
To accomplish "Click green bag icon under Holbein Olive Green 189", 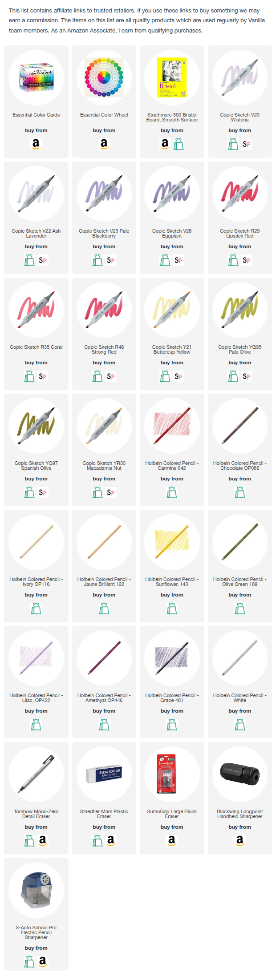I will coord(239,609).
